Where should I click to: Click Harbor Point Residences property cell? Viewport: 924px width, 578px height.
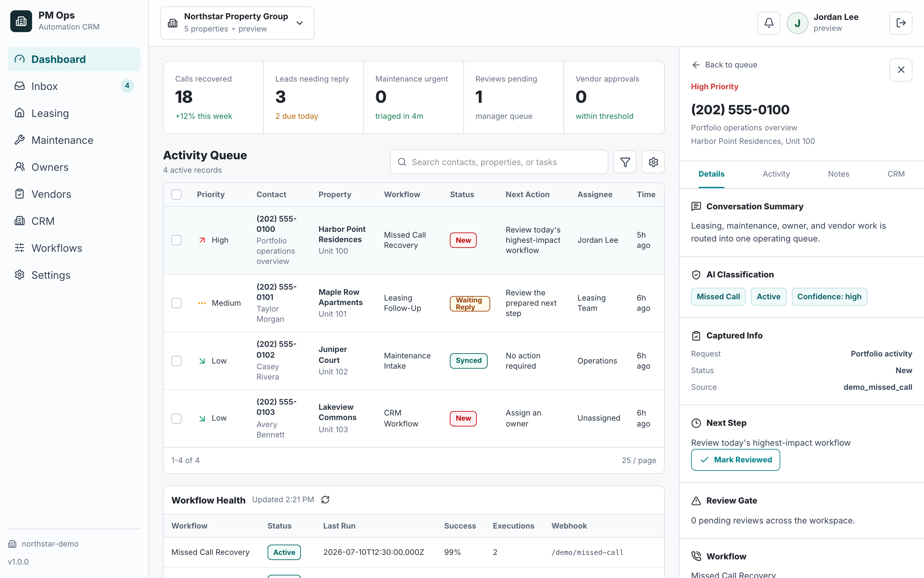[x=342, y=240]
